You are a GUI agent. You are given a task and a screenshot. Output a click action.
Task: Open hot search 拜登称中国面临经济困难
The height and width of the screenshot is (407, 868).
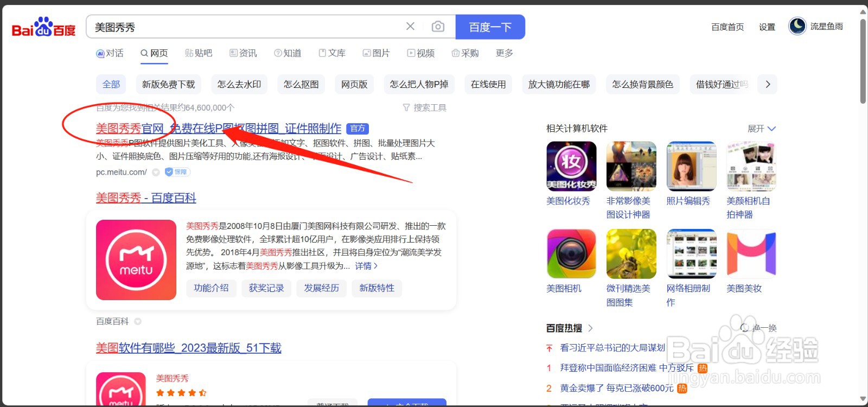pos(627,368)
